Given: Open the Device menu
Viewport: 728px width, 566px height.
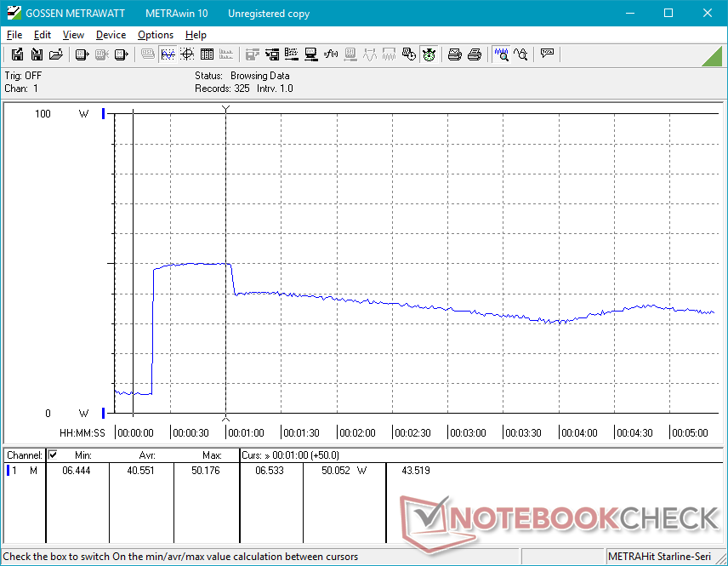Looking at the screenshot, I should coord(111,35).
